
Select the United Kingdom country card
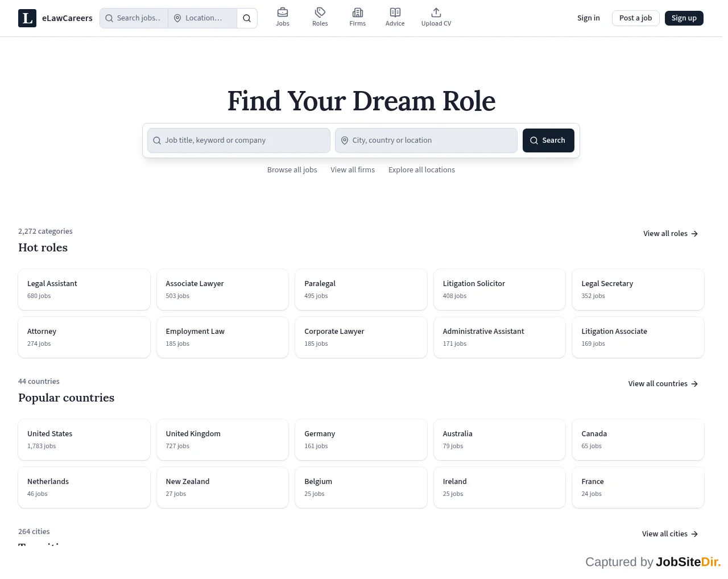coord(222,440)
